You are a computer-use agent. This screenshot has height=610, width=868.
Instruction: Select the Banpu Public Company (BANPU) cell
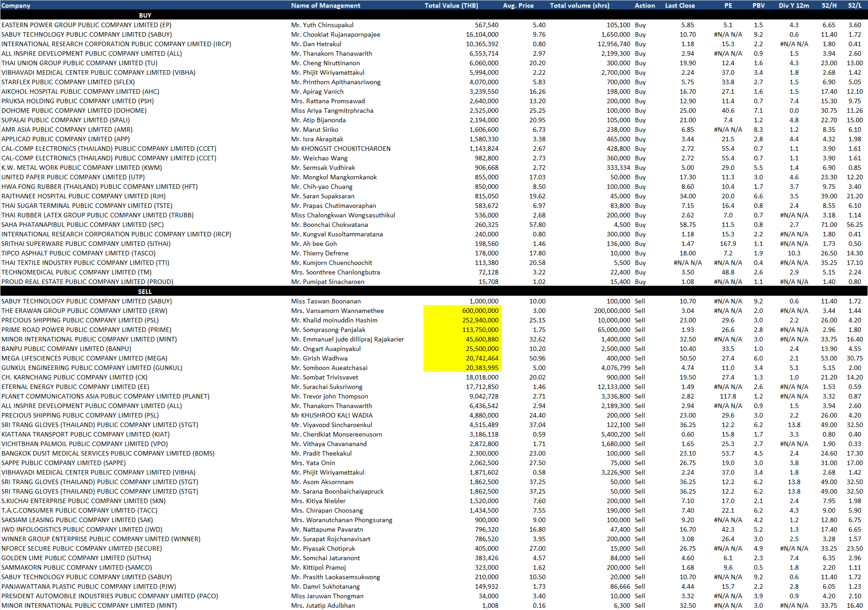pos(66,349)
